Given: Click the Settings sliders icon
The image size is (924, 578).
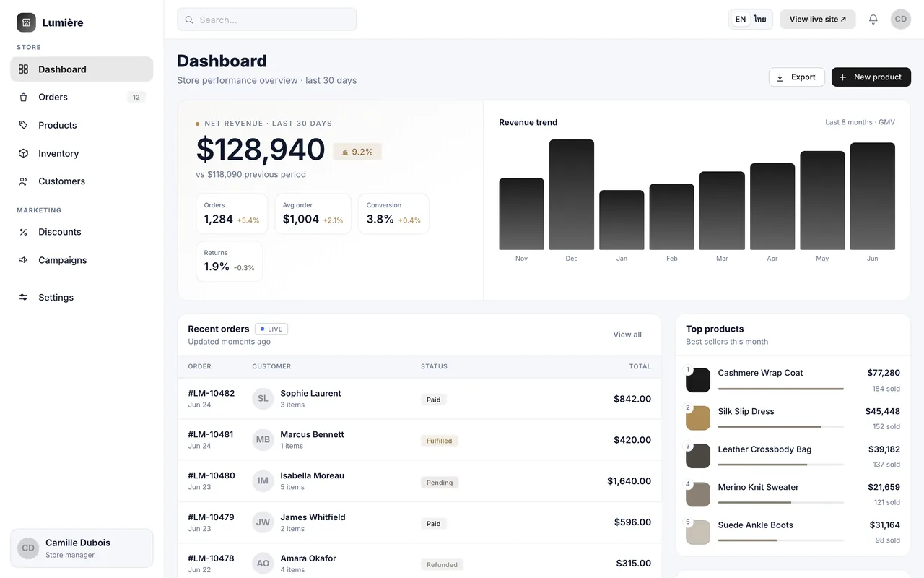Looking at the screenshot, I should coord(23,297).
